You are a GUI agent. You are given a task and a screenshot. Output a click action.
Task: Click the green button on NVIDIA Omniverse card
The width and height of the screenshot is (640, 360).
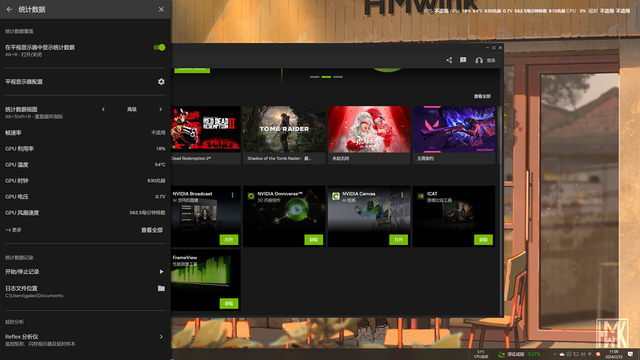pos(313,240)
